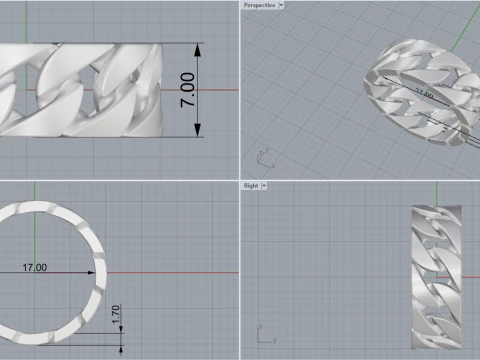Click the Right viewport title label
This screenshot has width=480, height=360.
point(251,186)
